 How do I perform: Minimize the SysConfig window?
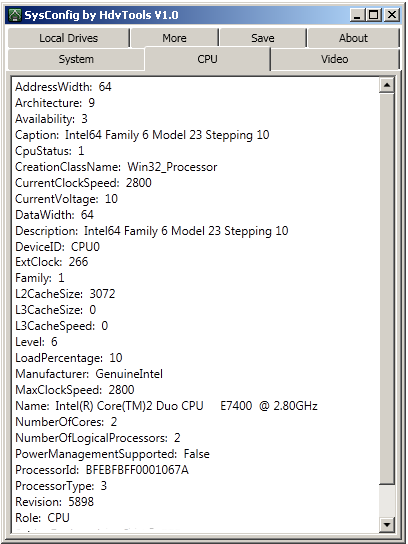click(x=357, y=15)
